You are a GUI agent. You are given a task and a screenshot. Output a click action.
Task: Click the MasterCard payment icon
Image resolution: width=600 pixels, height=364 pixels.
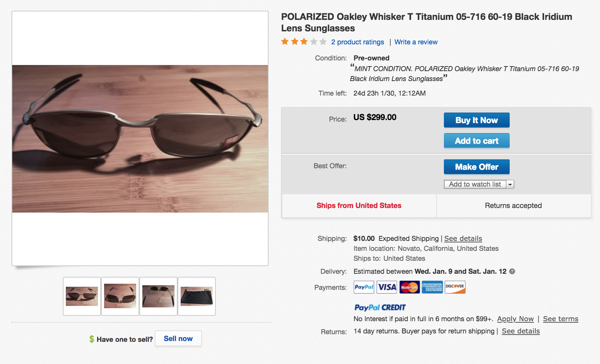point(409,287)
